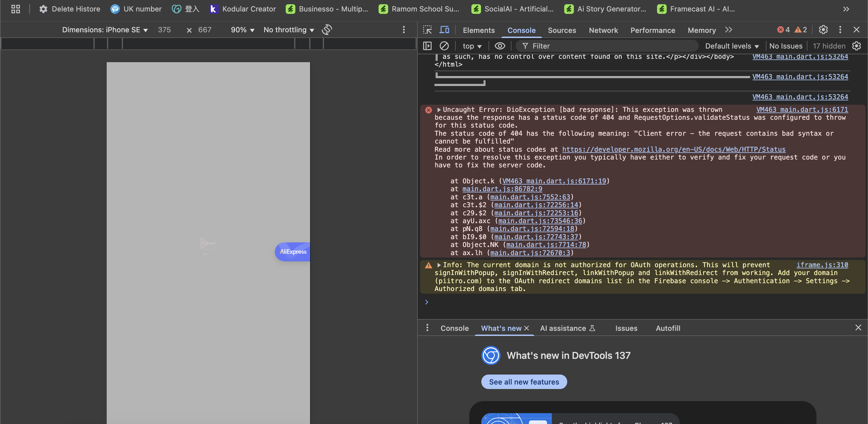
Task: Expand the Uncaught Error message
Action: (439, 110)
